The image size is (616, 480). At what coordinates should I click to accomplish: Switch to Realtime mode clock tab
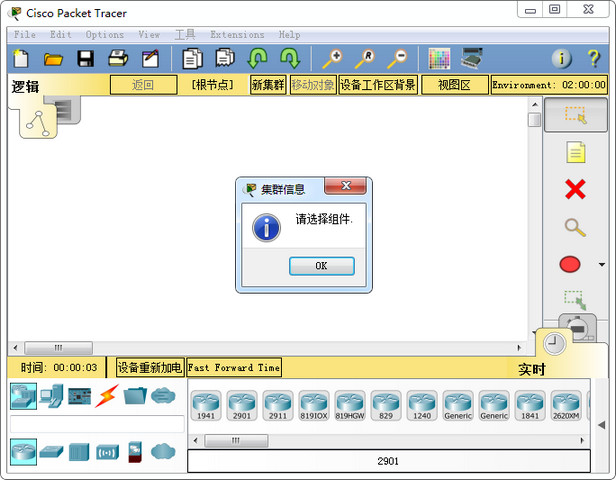tap(554, 344)
